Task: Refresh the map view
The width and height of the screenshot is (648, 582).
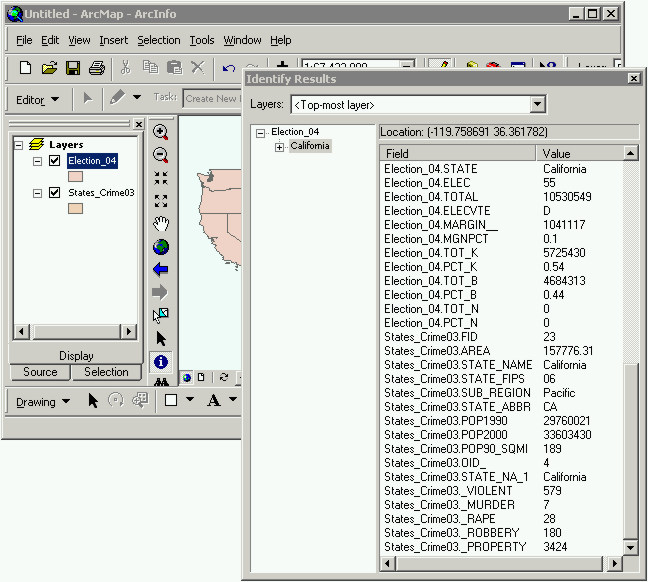Action: (x=224, y=377)
